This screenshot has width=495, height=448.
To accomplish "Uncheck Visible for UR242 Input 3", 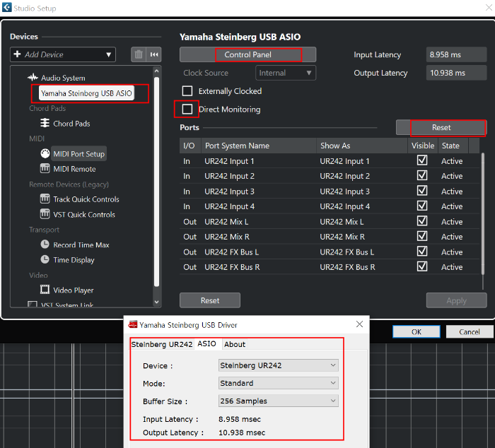I will click(x=422, y=191).
